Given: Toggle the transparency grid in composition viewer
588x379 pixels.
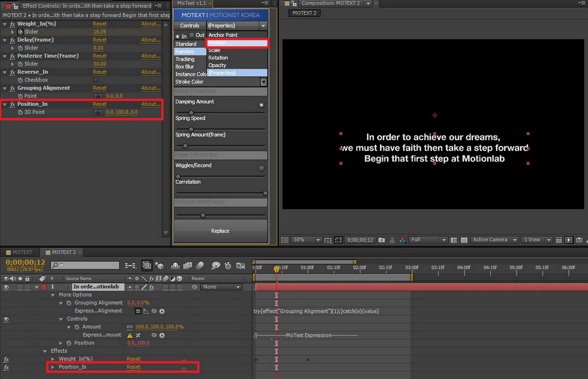Looking at the screenshot, I should point(464,240).
